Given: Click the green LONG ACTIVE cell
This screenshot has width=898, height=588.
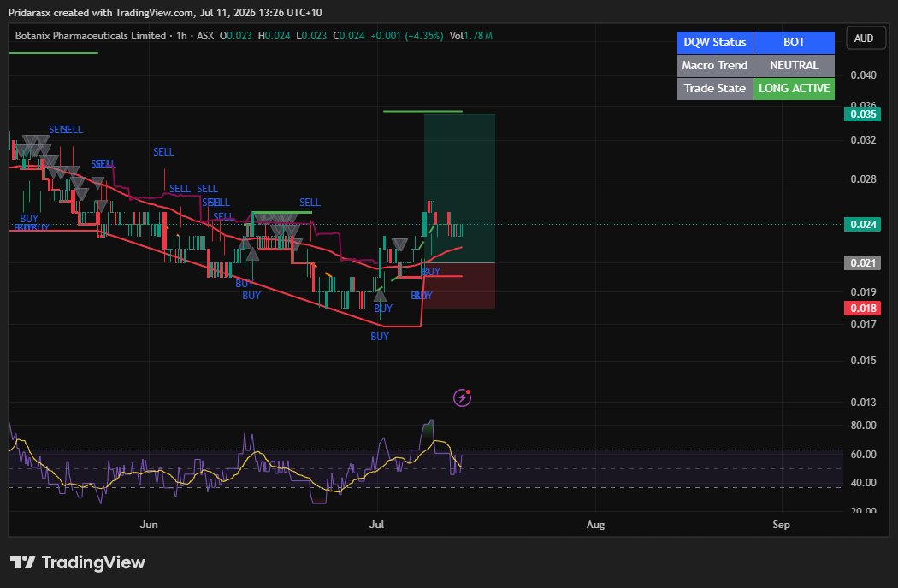Looking at the screenshot, I should coord(794,89).
